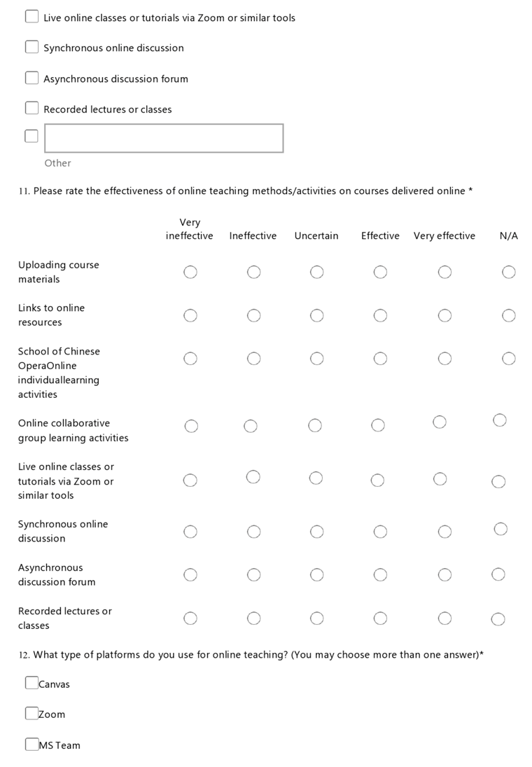Type in the Other text field

pos(164,138)
